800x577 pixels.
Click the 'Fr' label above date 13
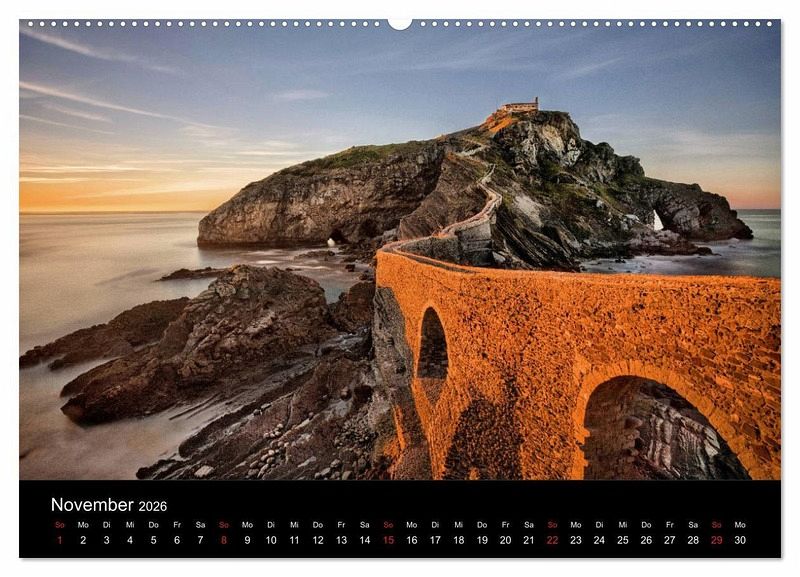click(x=341, y=524)
